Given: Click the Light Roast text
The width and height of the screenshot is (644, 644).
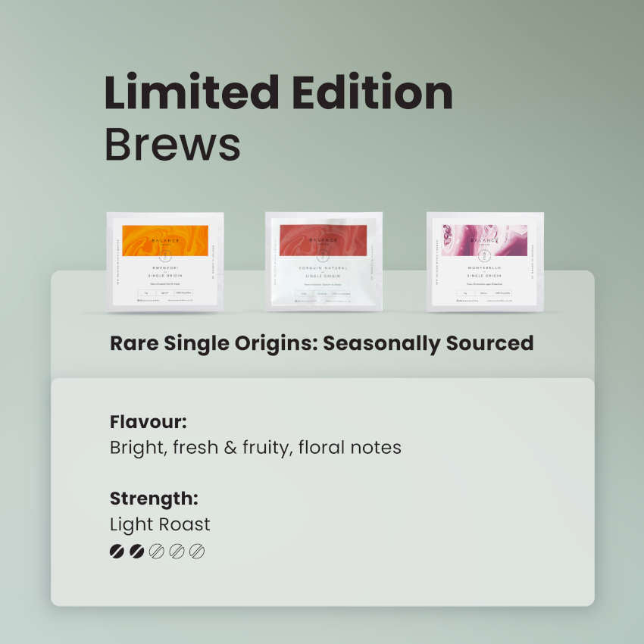Looking at the screenshot, I should point(160,524).
